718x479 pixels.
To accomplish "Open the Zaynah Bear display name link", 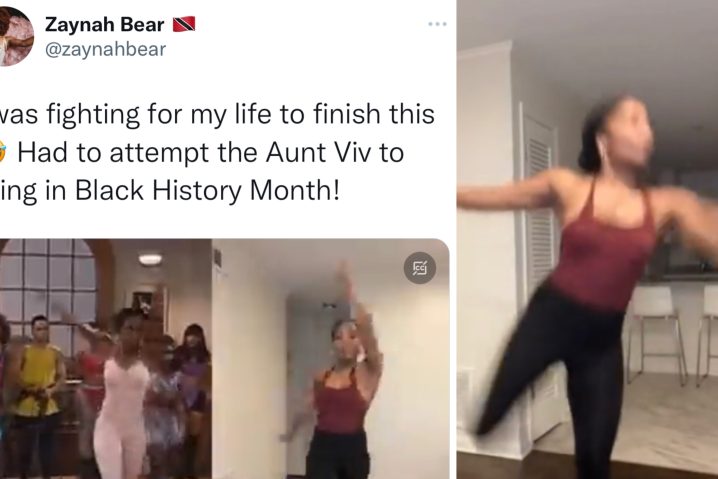I will (x=104, y=24).
